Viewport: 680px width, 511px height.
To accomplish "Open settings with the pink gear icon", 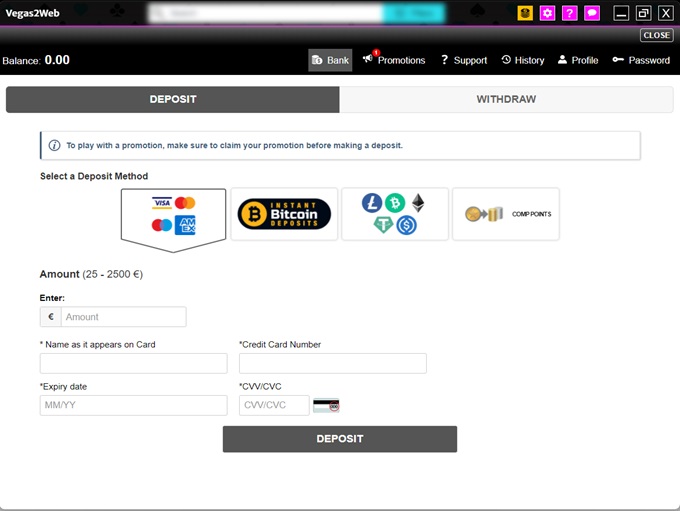I will point(547,13).
